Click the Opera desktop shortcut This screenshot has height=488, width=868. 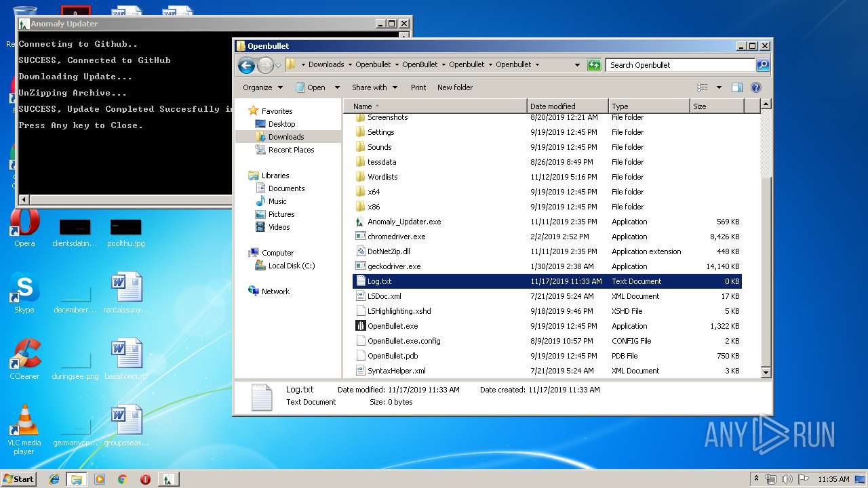coord(24,228)
